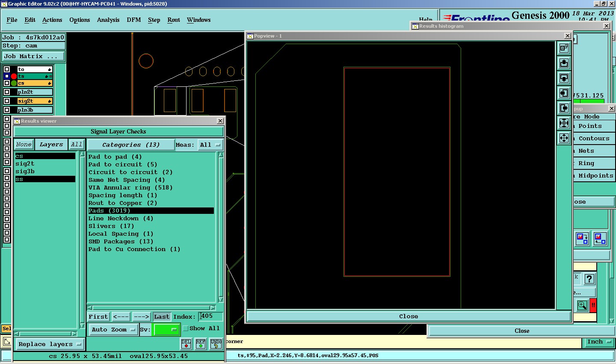The height and width of the screenshot is (364, 616).
Task: Click the hand marker icon on the 'to' layer row
Action: pyautogui.click(x=50, y=69)
